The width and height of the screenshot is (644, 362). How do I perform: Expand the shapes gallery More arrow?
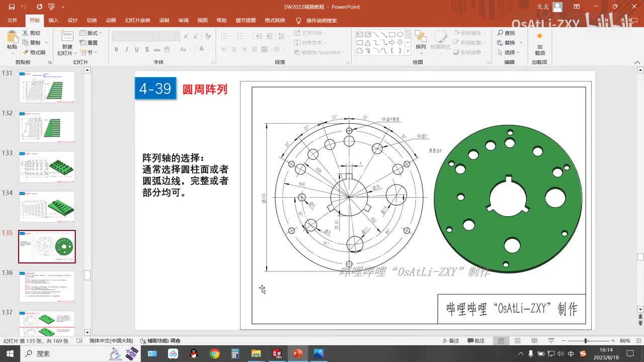click(x=408, y=51)
